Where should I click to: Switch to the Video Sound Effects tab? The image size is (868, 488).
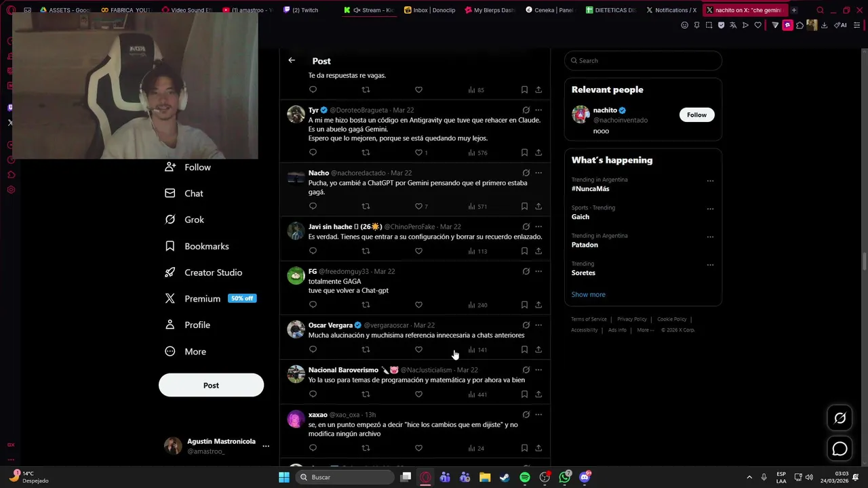coord(186,10)
